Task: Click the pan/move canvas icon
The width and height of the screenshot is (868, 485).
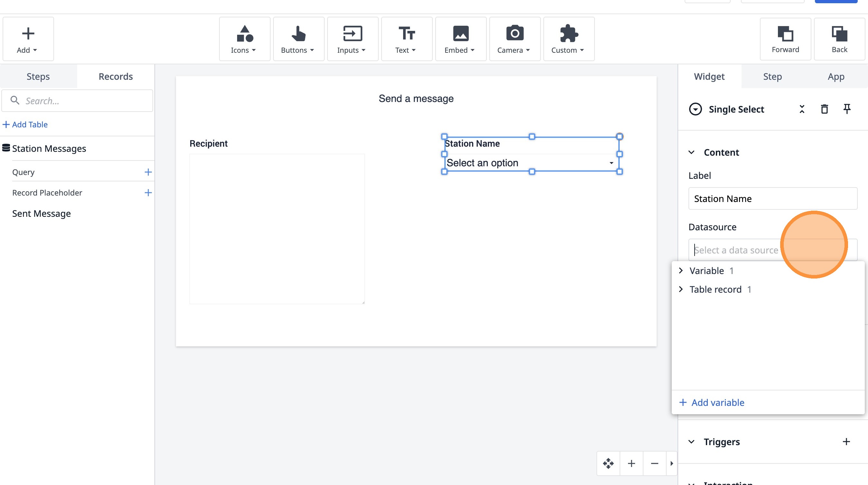Action: tap(608, 463)
